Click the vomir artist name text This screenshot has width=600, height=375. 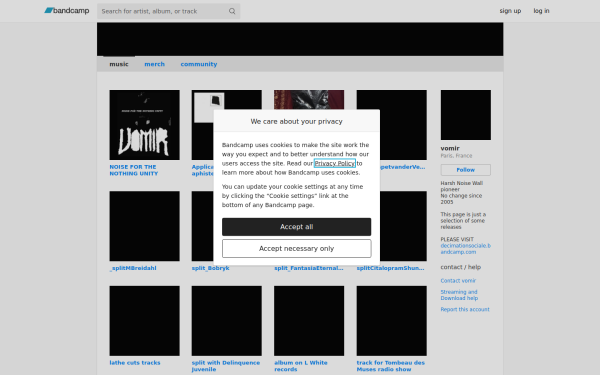[x=450, y=148]
